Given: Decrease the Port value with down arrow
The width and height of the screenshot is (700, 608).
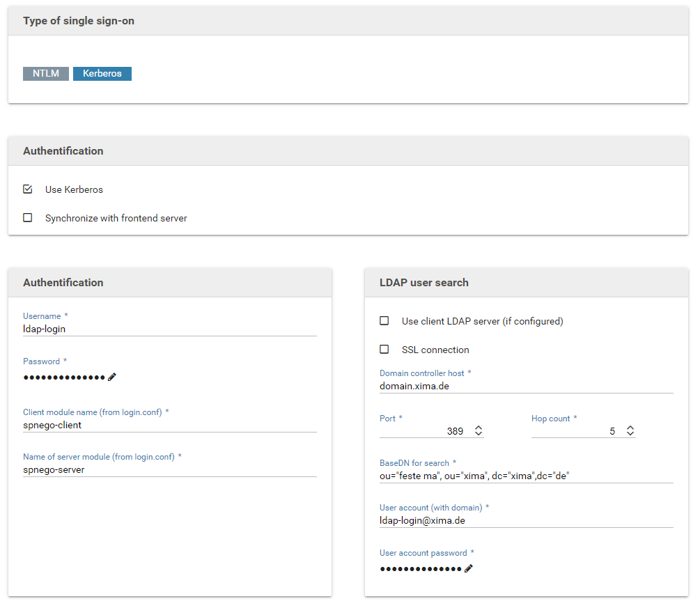Looking at the screenshot, I should pos(479,435).
